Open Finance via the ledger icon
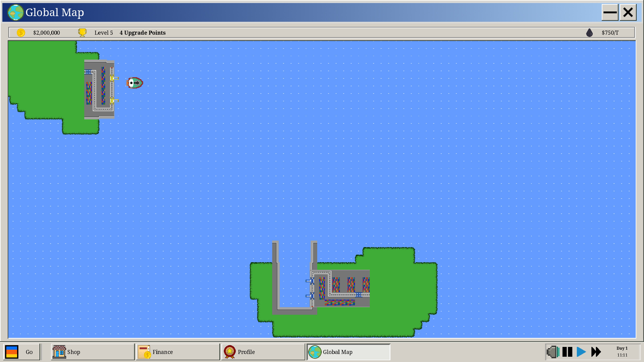Viewport: 644px width, 362px height. click(145, 352)
